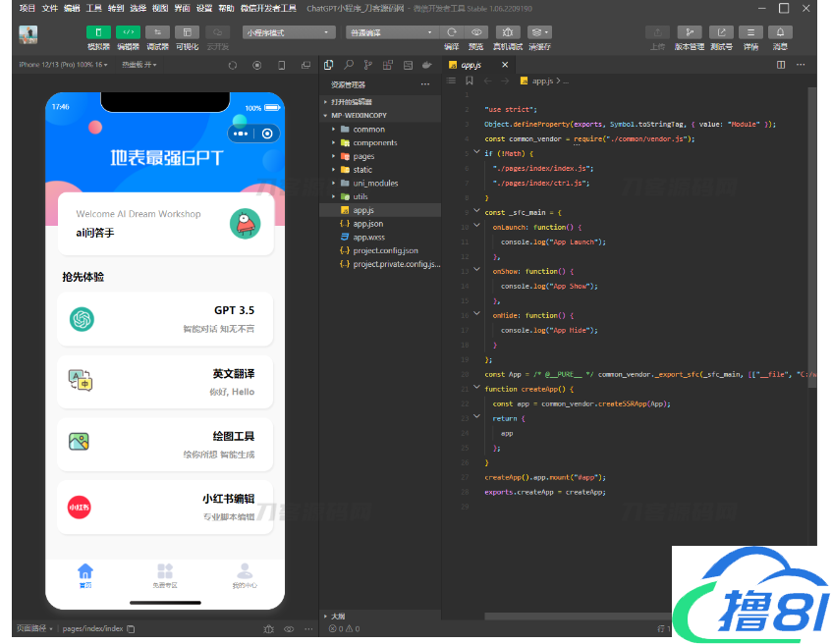Open the 小程序模式 mode dropdown
Viewport: 831px width, 644px height.
[x=289, y=32]
